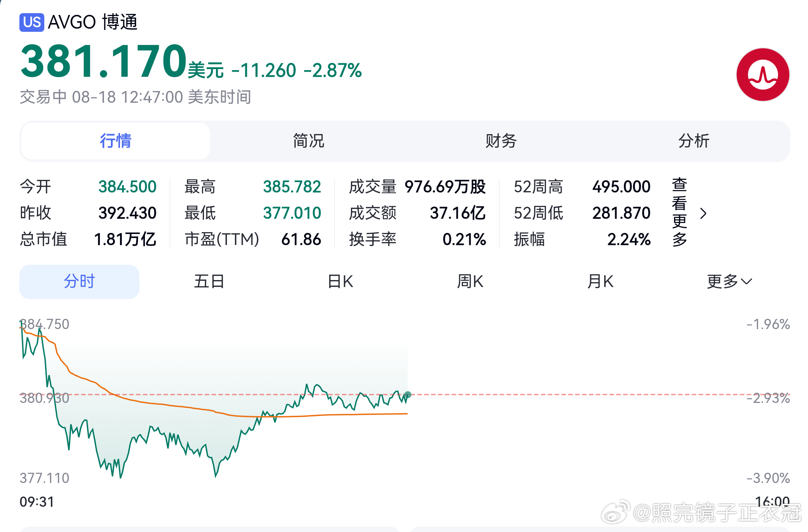This screenshot has height=532, width=808.
Task: Click the Broadcom red logo icon
Action: 763,75
